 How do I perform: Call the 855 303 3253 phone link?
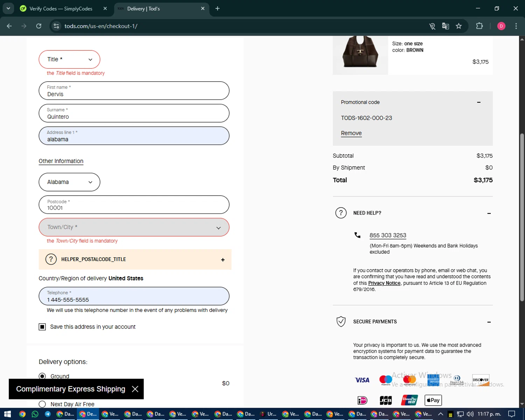(x=388, y=235)
